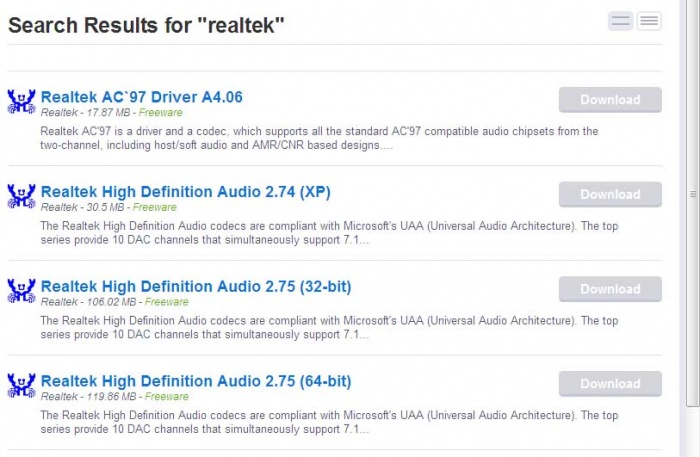The image size is (700, 457).
Task: Download Realtek HD Audio 2.75 (64-bit)
Action: tap(610, 384)
